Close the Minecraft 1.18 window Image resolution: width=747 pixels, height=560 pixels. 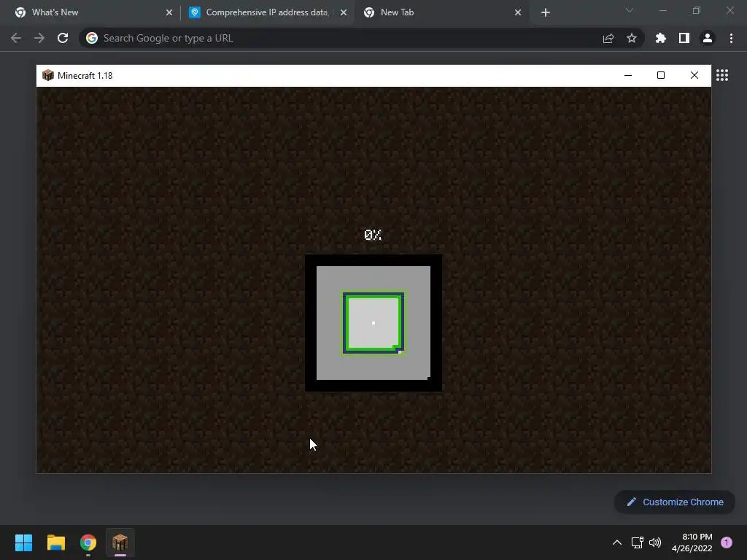click(x=694, y=75)
